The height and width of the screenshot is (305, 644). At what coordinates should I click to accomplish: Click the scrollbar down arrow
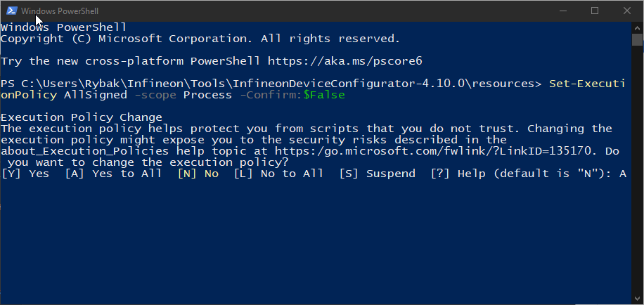click(x=637, y=299)
